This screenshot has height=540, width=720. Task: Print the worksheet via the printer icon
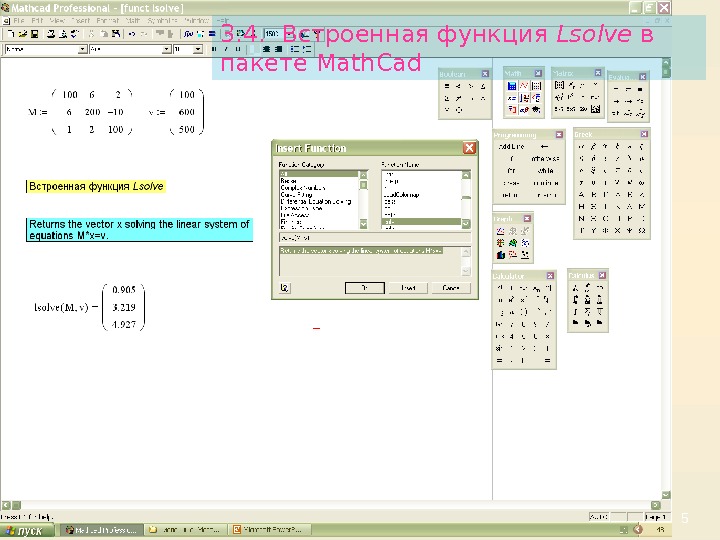coord(51,34)
